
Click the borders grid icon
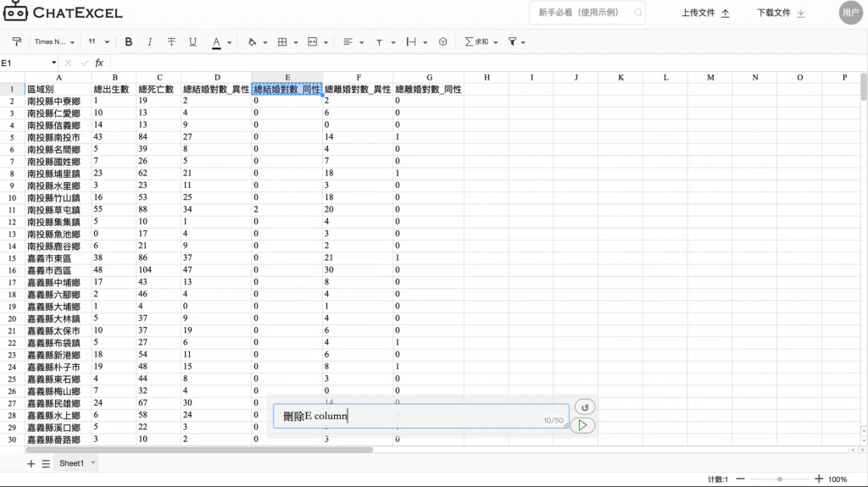click(x=282, y=42)
